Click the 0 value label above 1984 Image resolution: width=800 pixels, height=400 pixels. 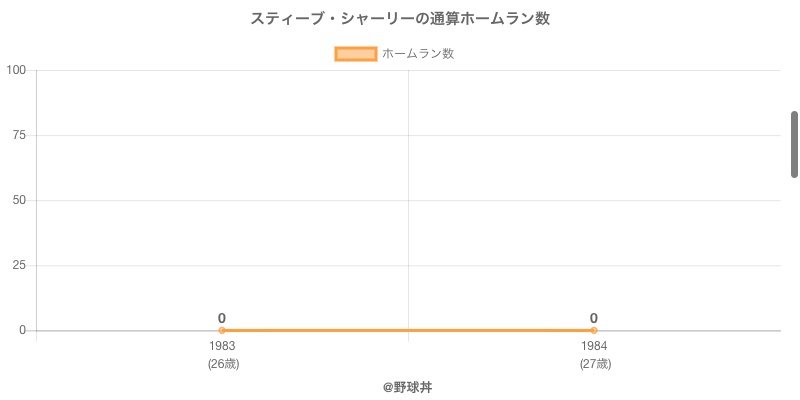pos(594,318)
